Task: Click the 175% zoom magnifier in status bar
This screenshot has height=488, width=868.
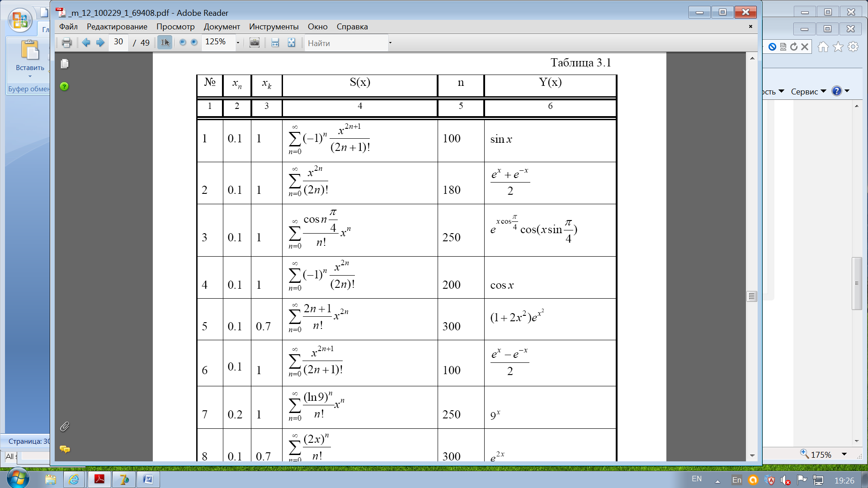Action: point(804,453)
